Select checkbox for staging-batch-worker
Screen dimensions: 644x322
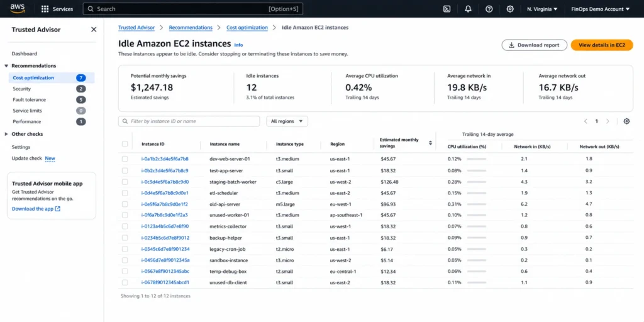125,182
